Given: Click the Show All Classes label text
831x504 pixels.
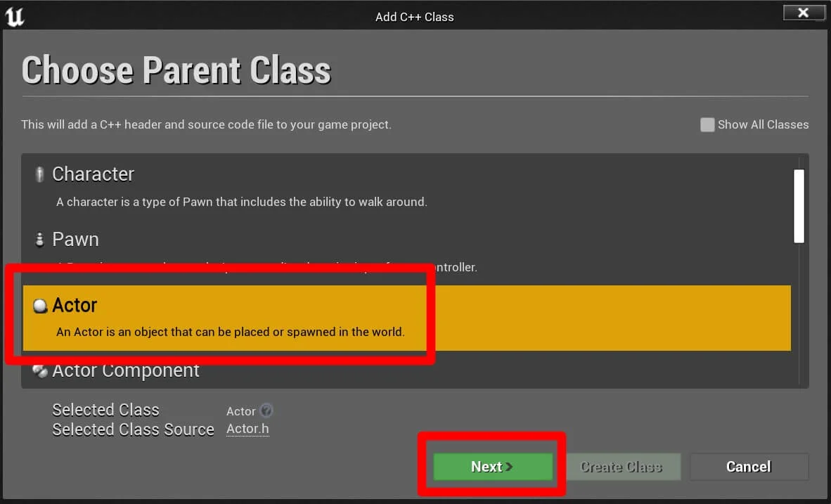Looking at the screenshot, I should tap(763, 125).
